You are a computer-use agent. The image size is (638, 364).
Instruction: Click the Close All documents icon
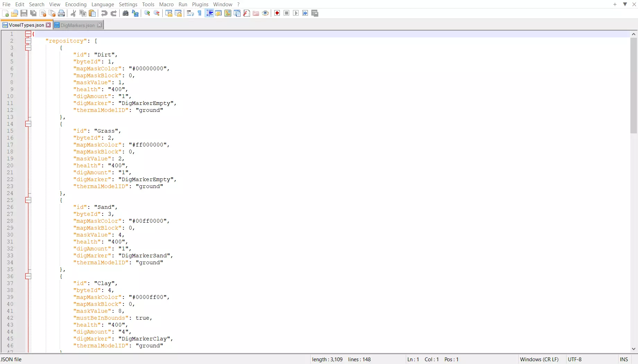pos(52,13)
